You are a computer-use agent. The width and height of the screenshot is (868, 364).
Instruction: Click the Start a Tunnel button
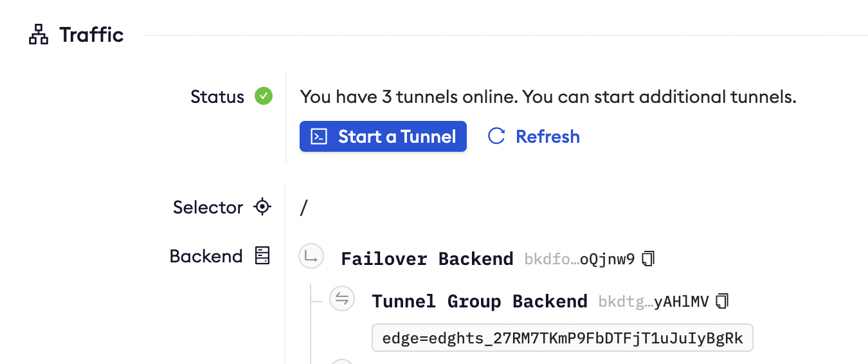pyautogui.click(x=383, y=136)
